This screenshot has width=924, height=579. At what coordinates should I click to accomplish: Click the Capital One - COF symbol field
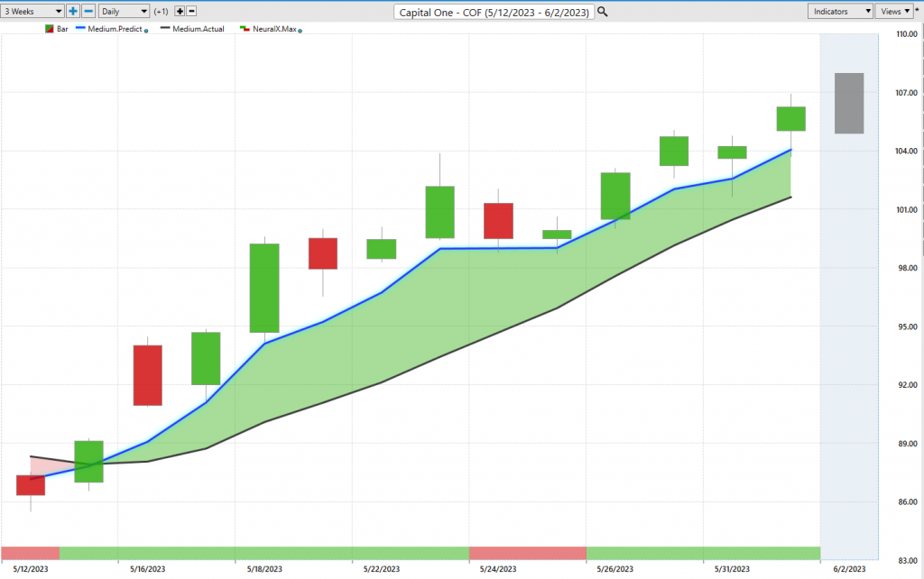494,13
